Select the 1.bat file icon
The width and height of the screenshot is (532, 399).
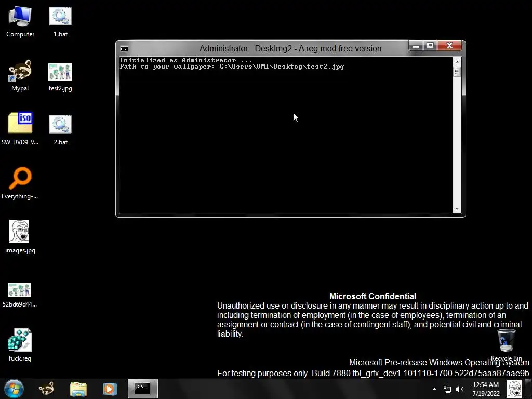click(x=60, y=21)
